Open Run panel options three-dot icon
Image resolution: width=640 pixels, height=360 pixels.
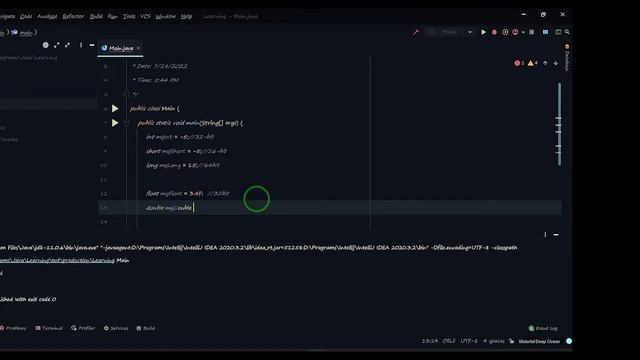(x=545, y=235)
